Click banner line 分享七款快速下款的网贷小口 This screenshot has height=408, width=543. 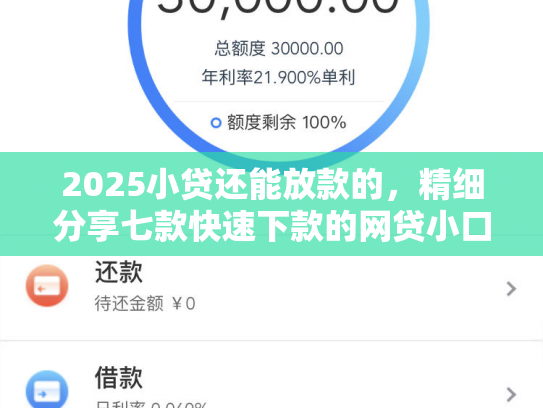coord(273,227)
